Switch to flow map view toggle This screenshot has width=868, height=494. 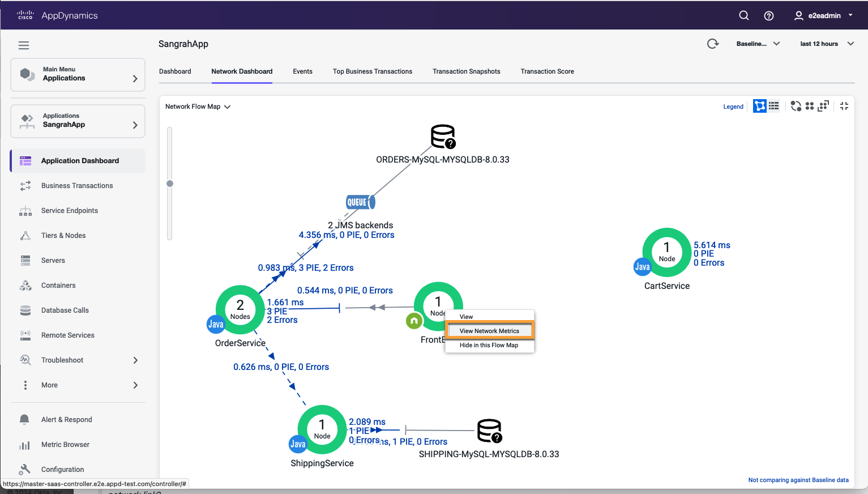[760, 106]
